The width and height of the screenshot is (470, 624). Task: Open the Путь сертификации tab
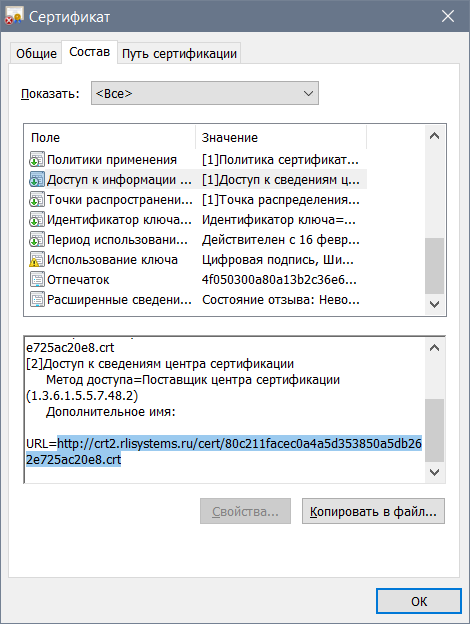(179, 53)
